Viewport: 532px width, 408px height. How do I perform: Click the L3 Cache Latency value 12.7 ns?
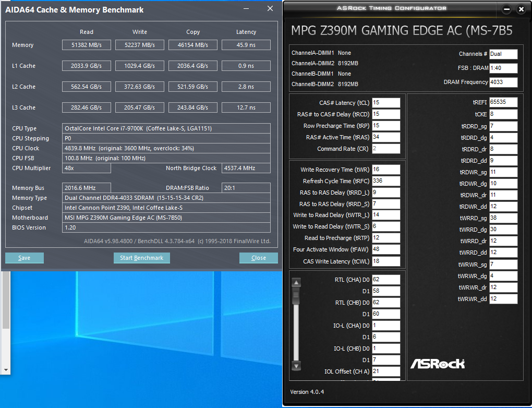click(246, 107)
